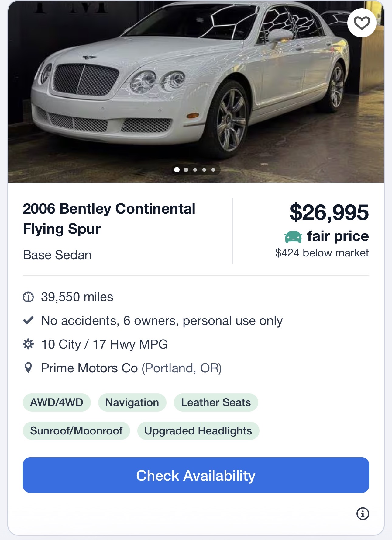This screenshot has height=540, width=392.
Task: Select the Upgraded Headlights feature tag
Action: tap(198, 431)
